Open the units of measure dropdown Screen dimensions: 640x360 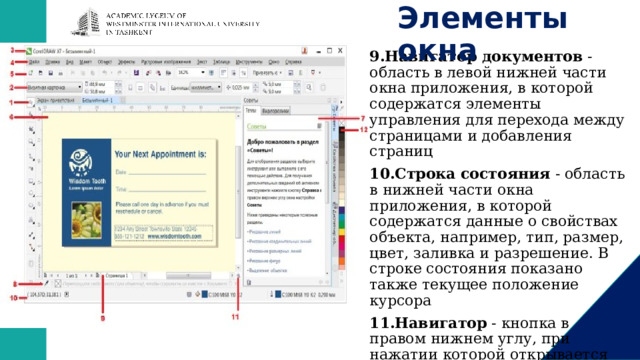(206, 87)
